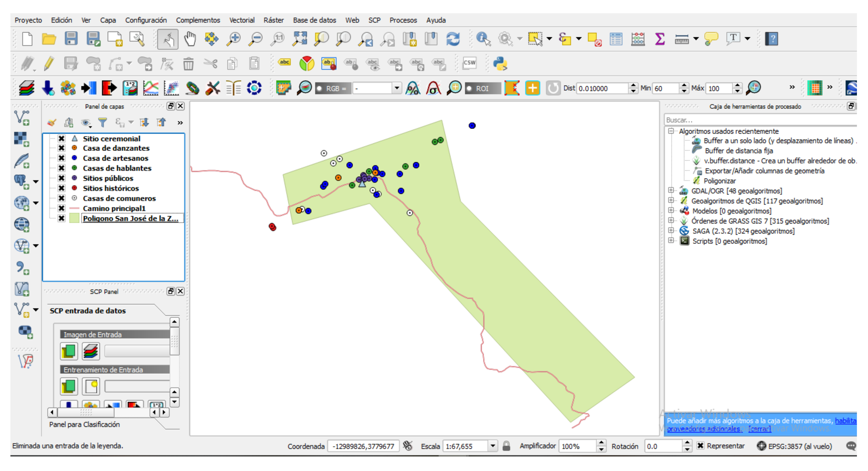868x471 pixels.
Task: Expand the GDAL/OGR geoalgorithms group
Action: [x=671, y=191]
